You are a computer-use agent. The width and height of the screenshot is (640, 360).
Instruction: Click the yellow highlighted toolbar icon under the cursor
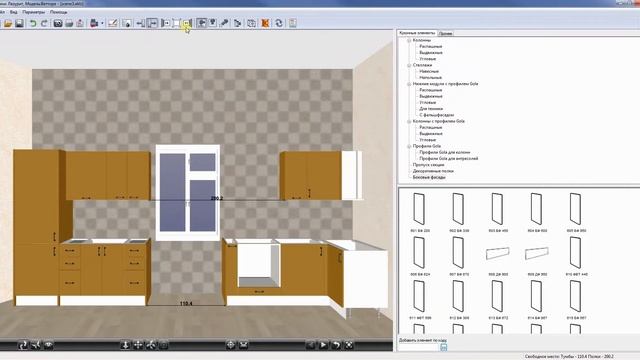pyautogui.click(x=187, y=23)
